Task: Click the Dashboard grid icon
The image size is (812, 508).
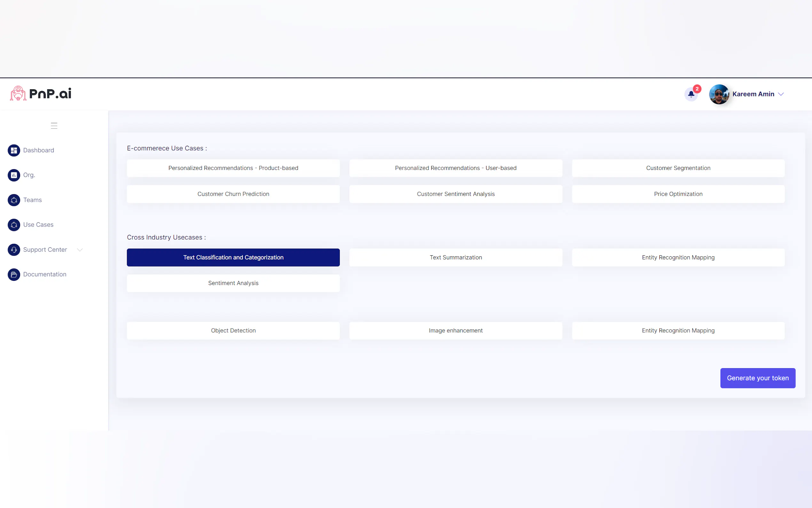Action: (14, 150)
